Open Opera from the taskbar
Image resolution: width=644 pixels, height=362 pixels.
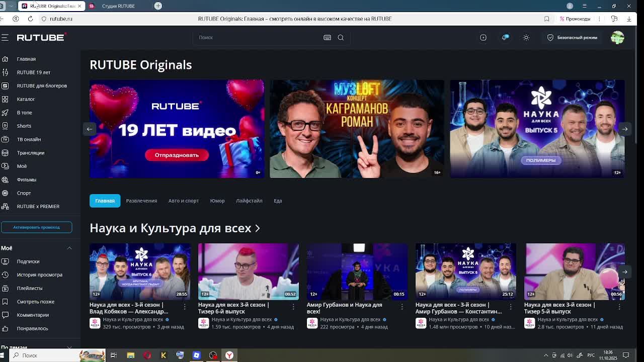[147, 355]
